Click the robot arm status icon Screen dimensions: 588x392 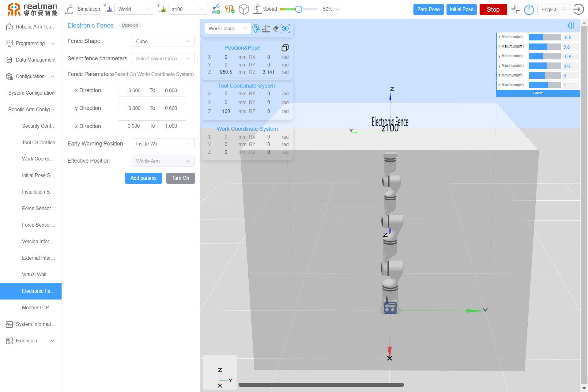216,9
